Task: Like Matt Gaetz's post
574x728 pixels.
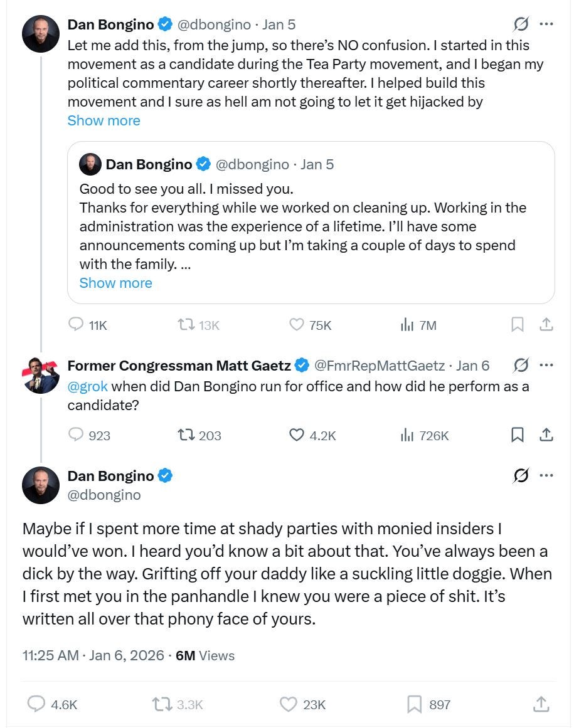Action: point(297,435)
